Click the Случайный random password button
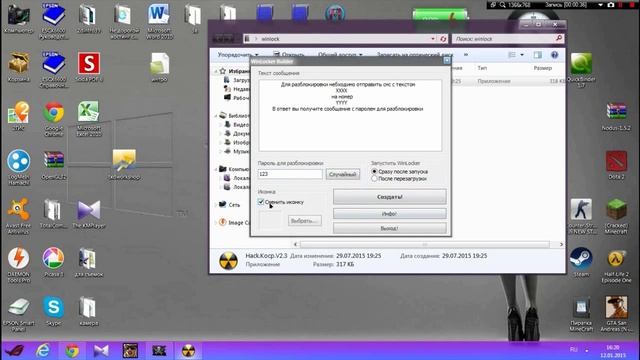640x360 pixels. (x=343, y=174)
